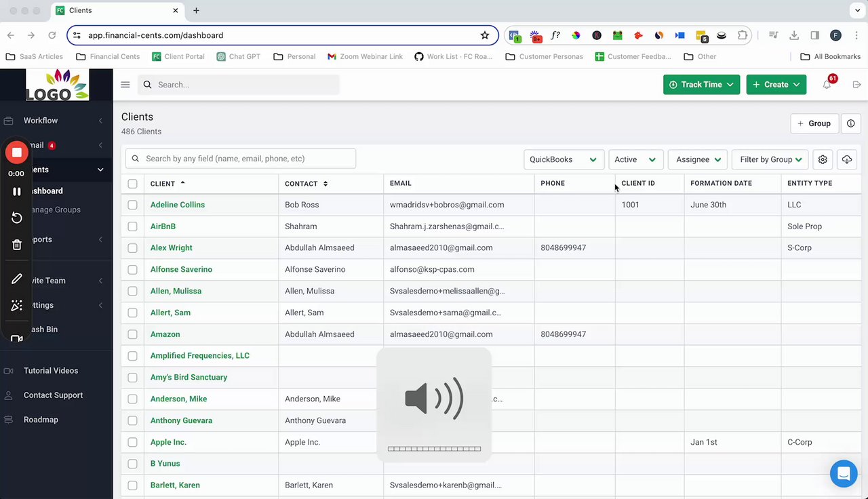Viewport: 868px width, 499px height.
Task: Go back using browser back arrow
Action: click(11, 35)
